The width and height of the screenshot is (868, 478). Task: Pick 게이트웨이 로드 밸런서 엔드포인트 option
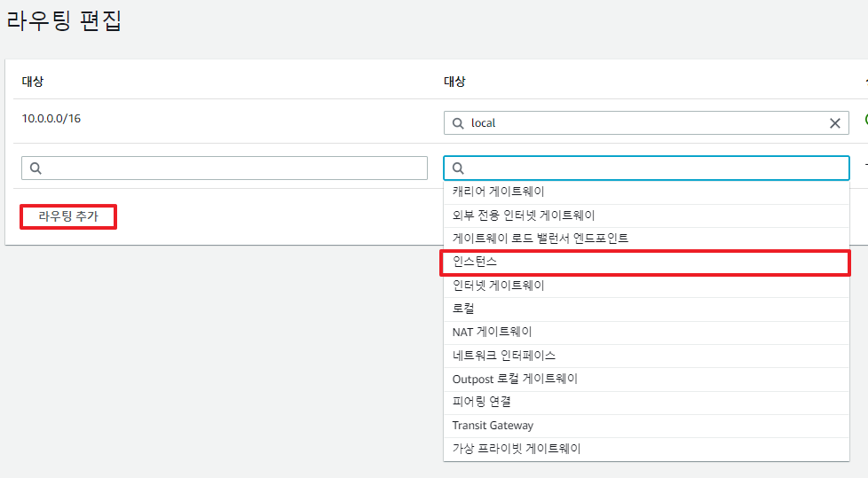(x=646, y=239)
